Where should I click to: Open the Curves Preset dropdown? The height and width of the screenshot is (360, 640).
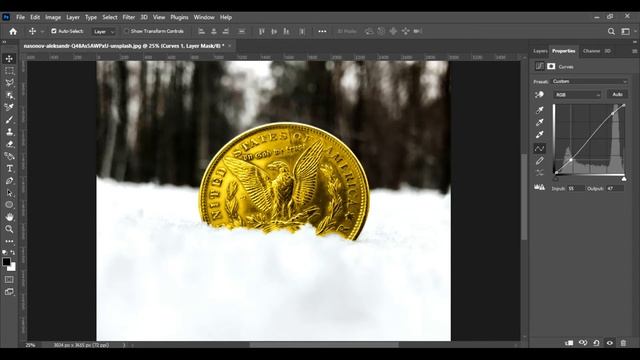point(589,81)
